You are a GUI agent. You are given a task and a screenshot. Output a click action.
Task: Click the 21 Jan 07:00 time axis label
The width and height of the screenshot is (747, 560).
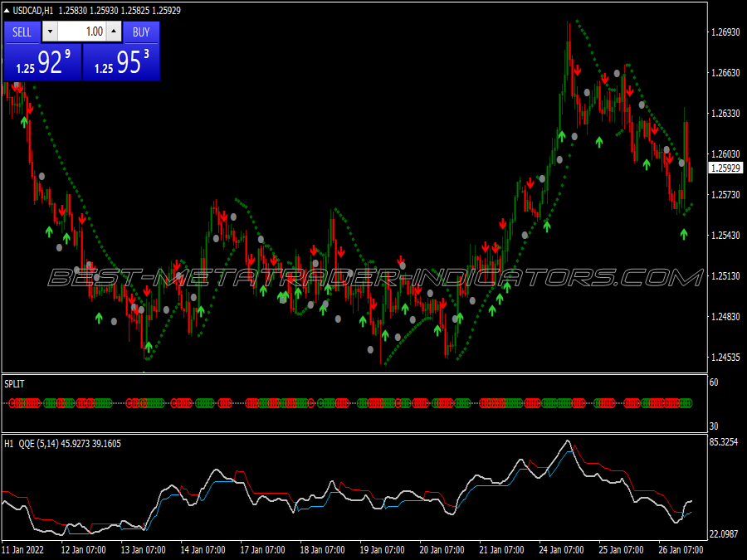coord(501,550)
